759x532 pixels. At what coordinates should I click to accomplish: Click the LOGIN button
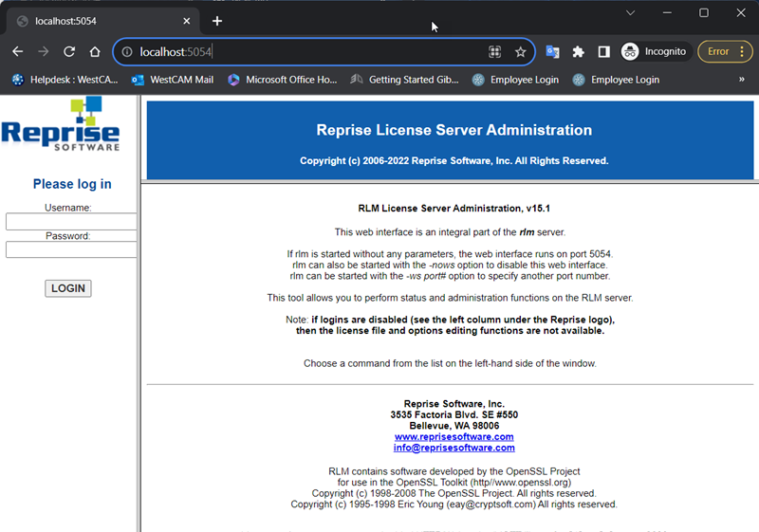point(68,288)
